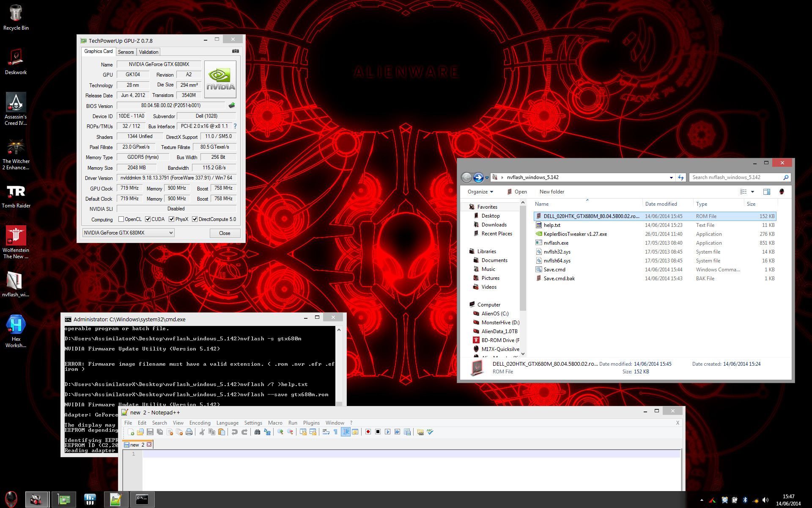Toggle CUDA checkbox in GPU-Z

(x=148, y=219)
